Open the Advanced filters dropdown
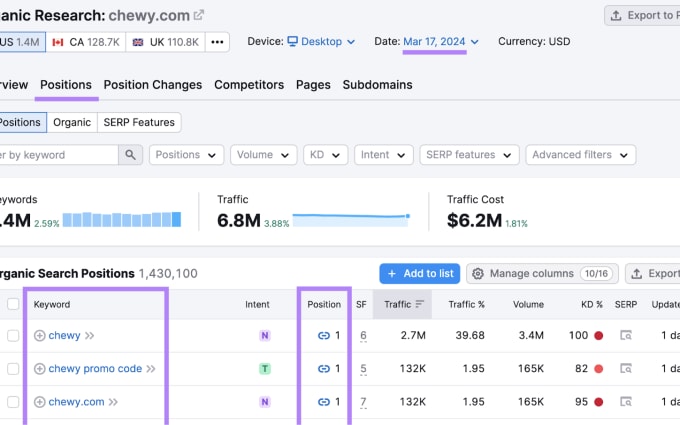The height and width of the screenshot is (425, 680). [581, 155]
